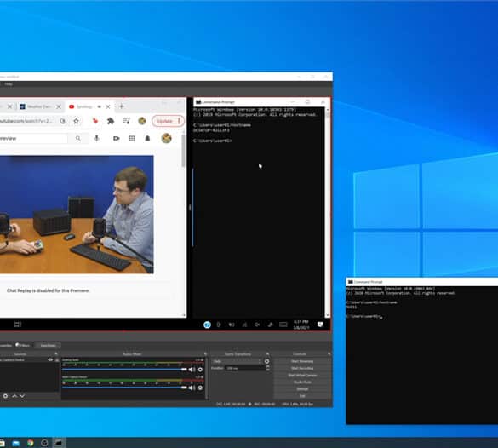
Task: Click the Chrome profile avatar in toolbar
Action: 142,121
